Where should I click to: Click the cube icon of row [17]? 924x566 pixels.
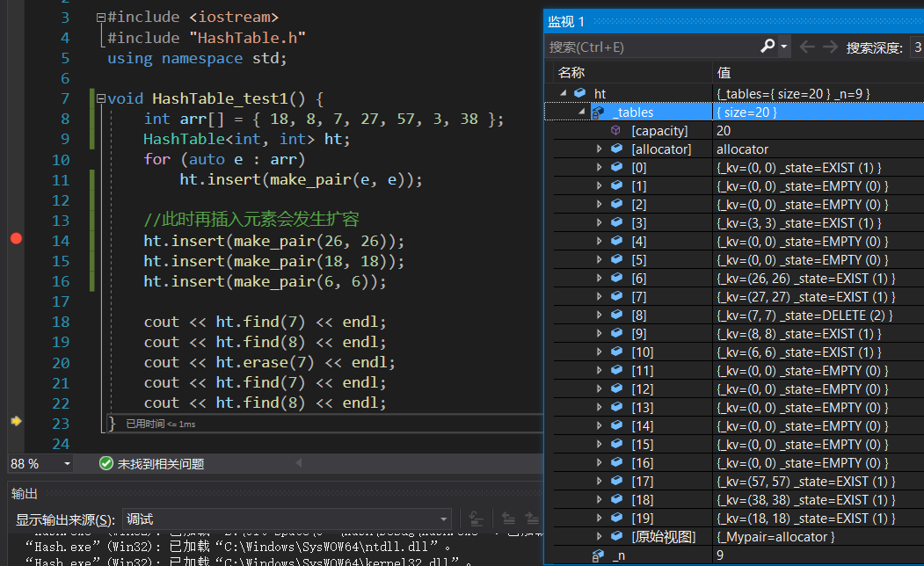click(x=616, y=481)
